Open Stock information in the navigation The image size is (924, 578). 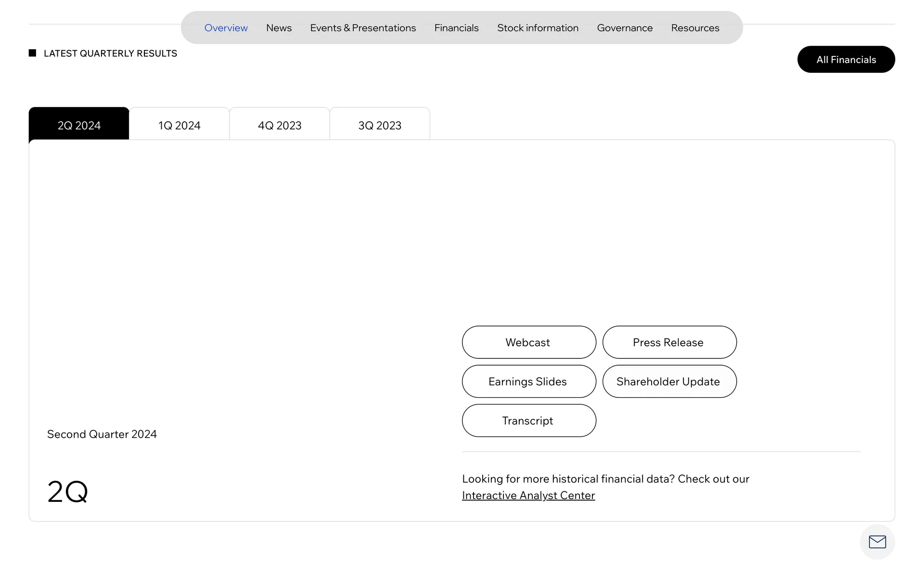point(538,28)
